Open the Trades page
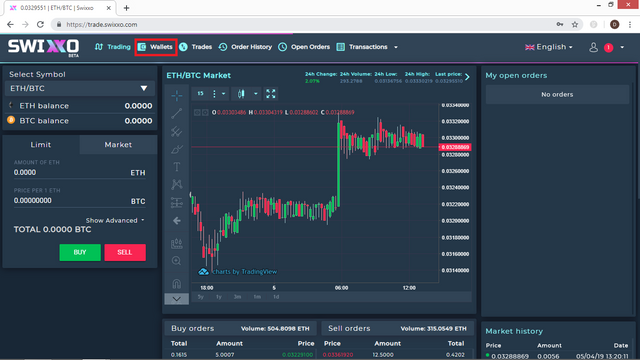640x360 pixels. tap(196, 47)
